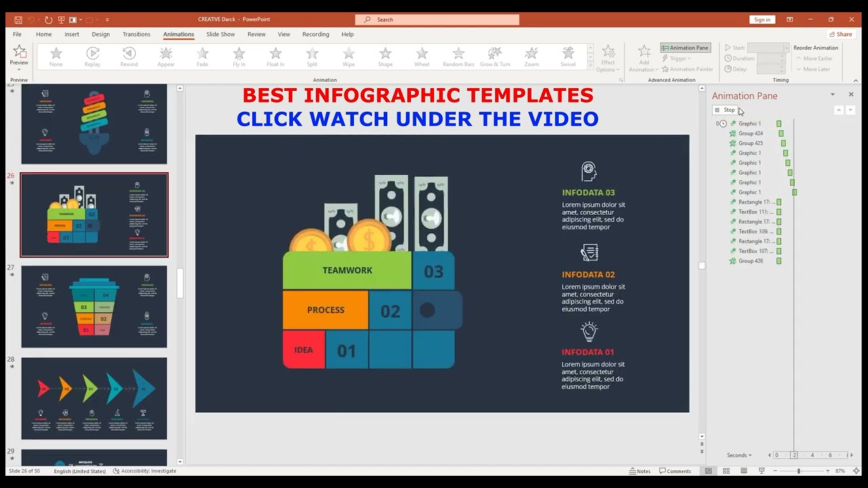Viewport: 868px width, 488px height.
Task: Apply the Fade animation effect
Action: 202,57
